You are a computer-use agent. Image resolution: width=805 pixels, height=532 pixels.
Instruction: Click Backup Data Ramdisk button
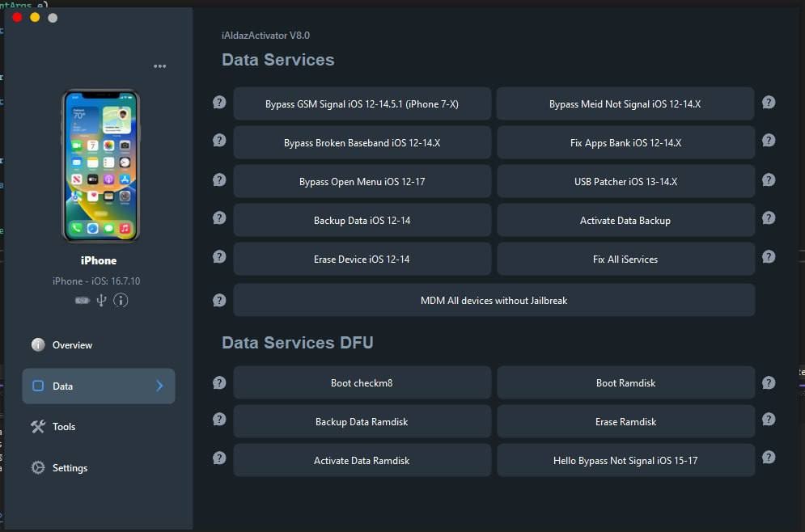click(362, 421)
